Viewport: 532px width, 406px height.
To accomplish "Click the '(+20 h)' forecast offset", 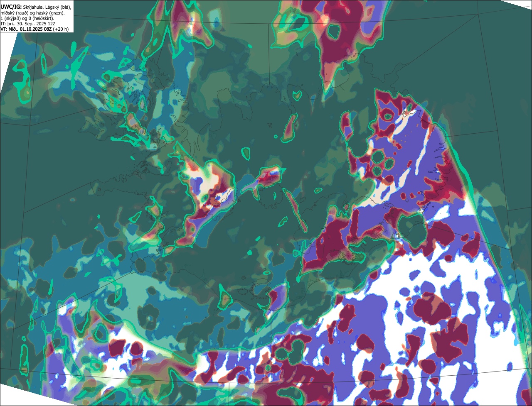I will pyautogui.click(x=61, y=29).
